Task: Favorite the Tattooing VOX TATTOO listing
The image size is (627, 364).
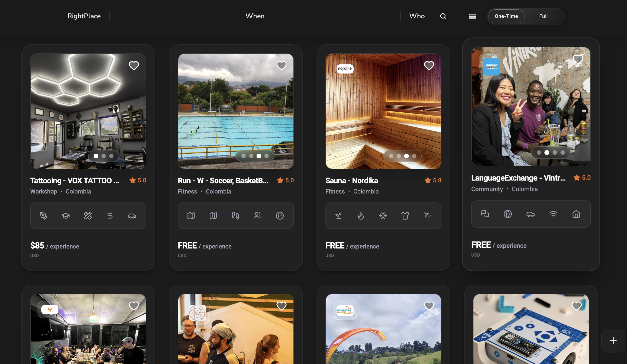Action: point(134,65)
